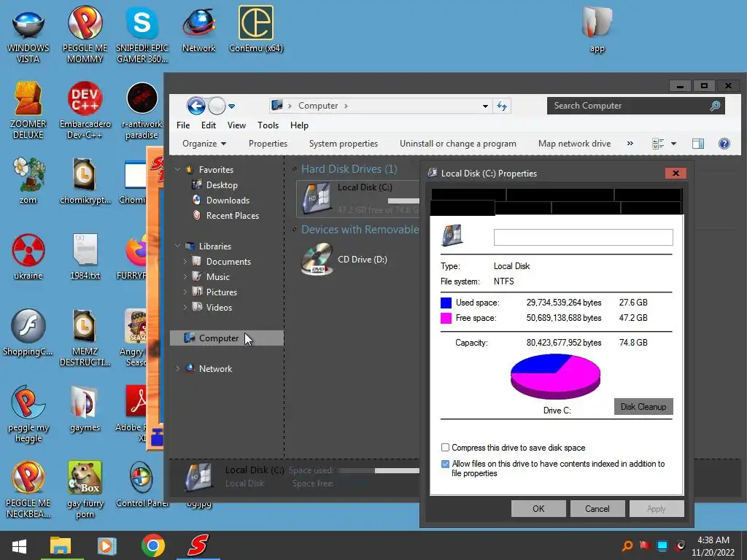Click the Windows Start button
This screenshot has width=747, height=560.
pyautogui.click(x=18, y=545)
